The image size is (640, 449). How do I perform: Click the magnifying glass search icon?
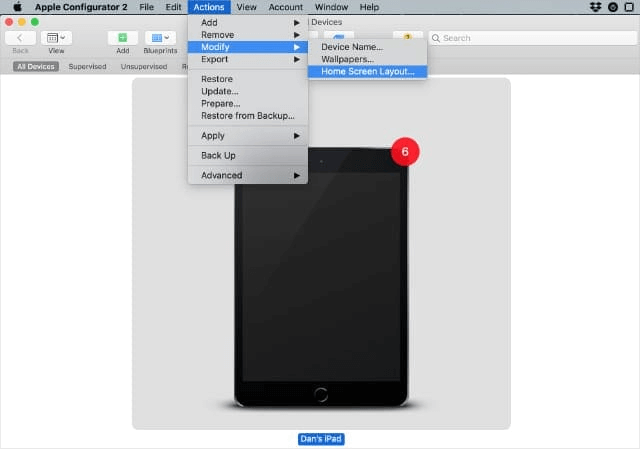(436, 38)
